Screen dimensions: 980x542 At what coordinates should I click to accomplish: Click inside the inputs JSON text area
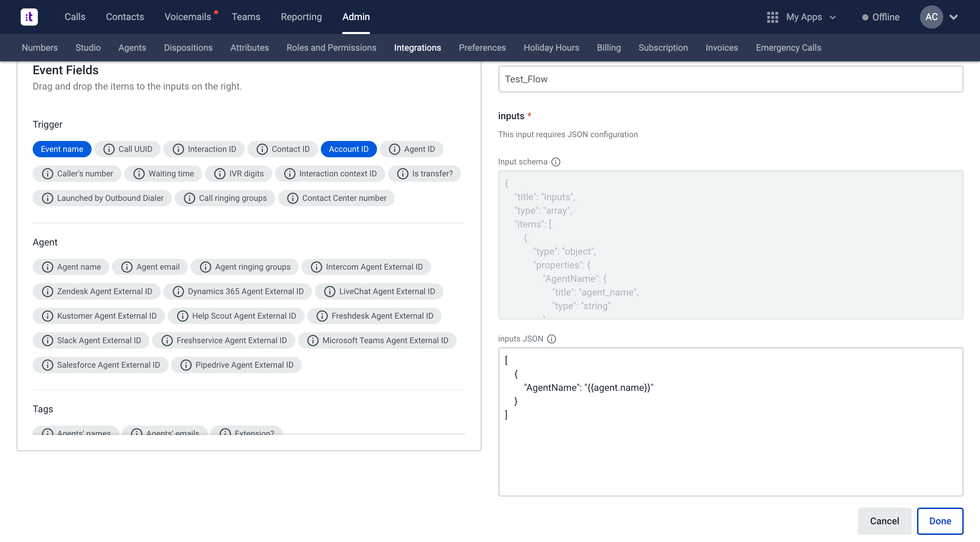[x=731, y=422]
